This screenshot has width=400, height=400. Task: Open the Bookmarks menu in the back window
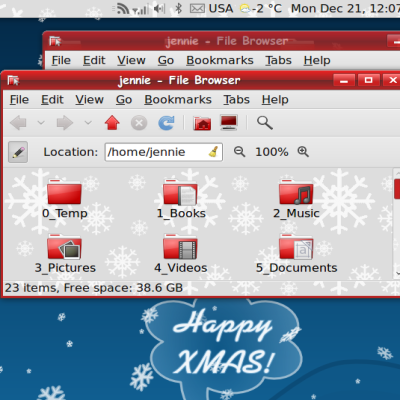click(x=220, y=60)
